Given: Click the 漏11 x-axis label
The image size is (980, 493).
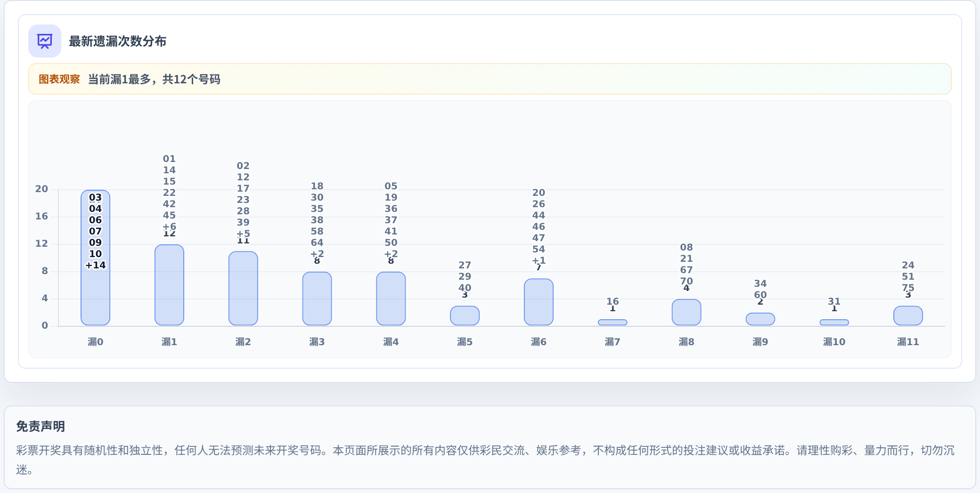Looking at the screenshot, I should (x=908, y=342).
